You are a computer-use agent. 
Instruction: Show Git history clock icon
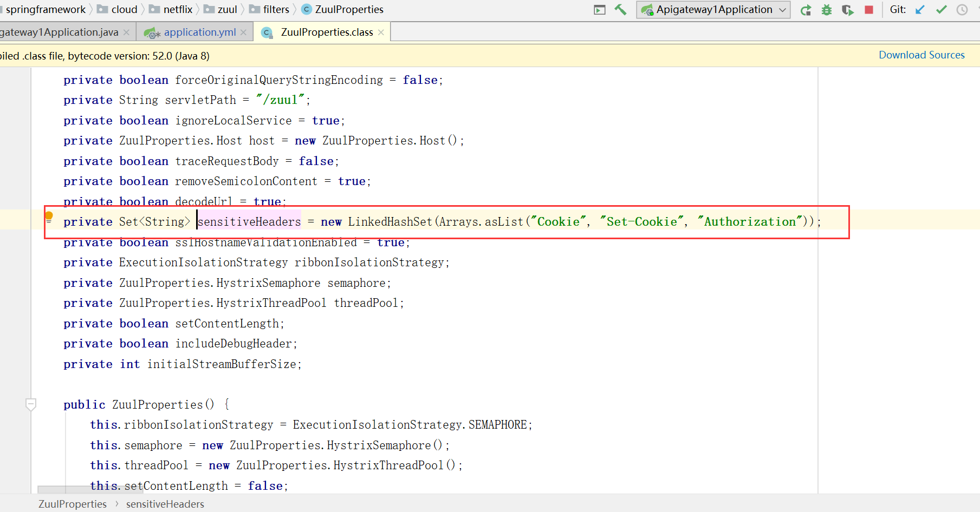[x=962, y=10]
